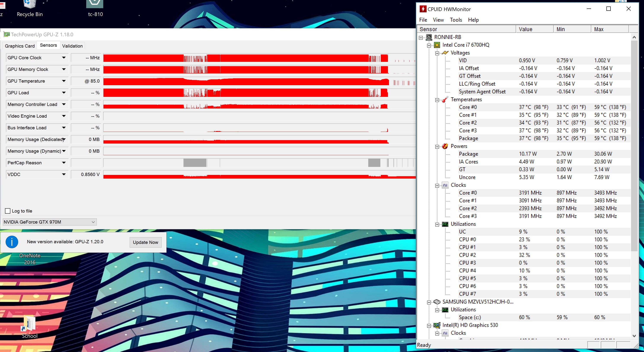The image size is (644, 352).
Task: Click the HWMonitor scroll down arrow
Action: [634, 336]
